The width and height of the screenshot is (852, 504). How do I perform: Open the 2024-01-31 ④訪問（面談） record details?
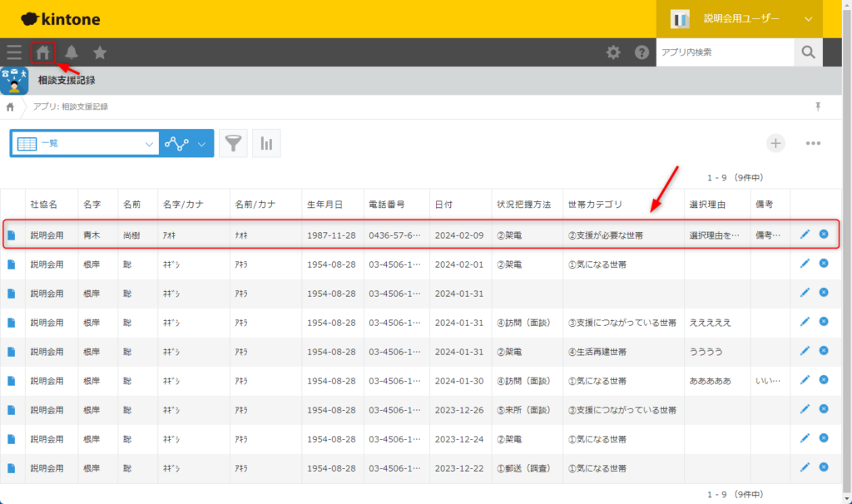(x=12, y=322)
